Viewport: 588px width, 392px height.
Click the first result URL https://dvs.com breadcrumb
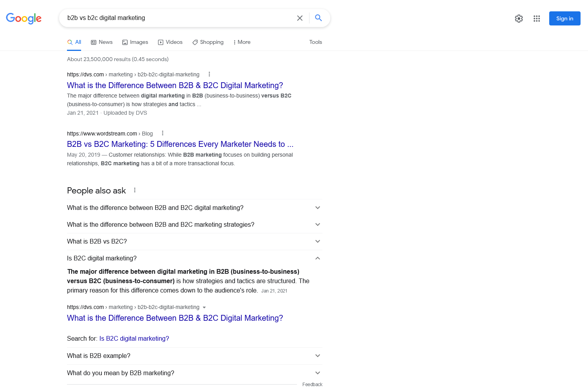[x=133, y=74]
